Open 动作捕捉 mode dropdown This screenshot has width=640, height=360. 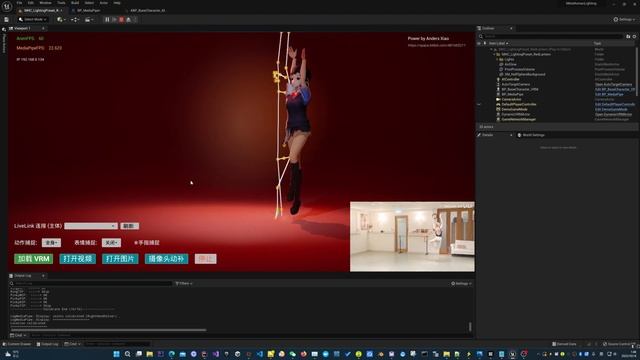pyautogui.click(x=51, y=242)
